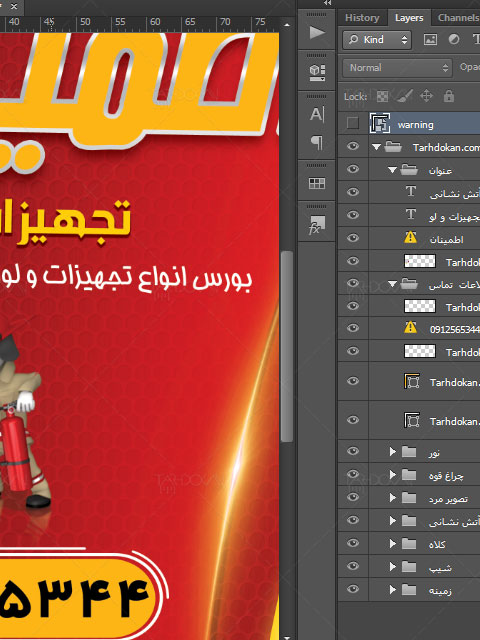Viewport: 480px width, 640px height.
Task: Click the warning layer smart object thumbnail
Action: pyautogui.click(x=380, y=123)
